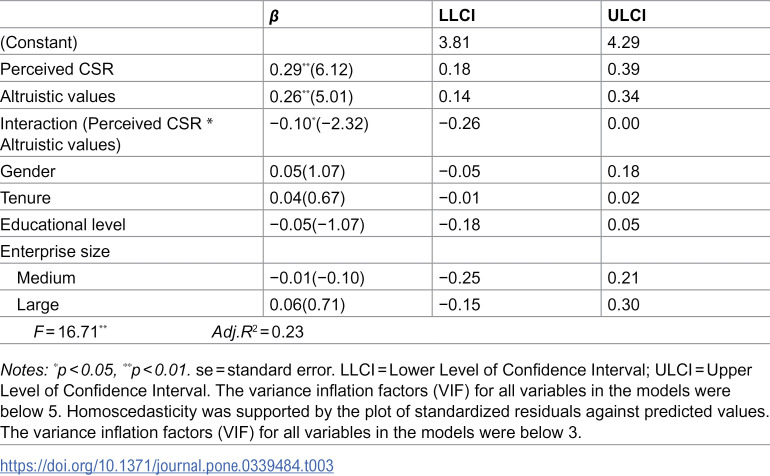Click the LLCI column header
This screenshot has height=476, width=770.
pyautogui.click(x=456, y=16)
